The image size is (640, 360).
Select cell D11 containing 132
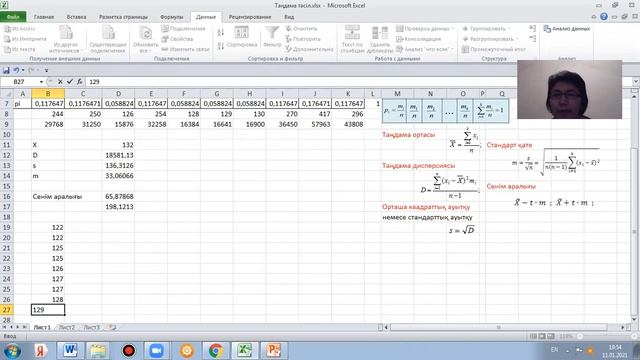tap(118, 144)
